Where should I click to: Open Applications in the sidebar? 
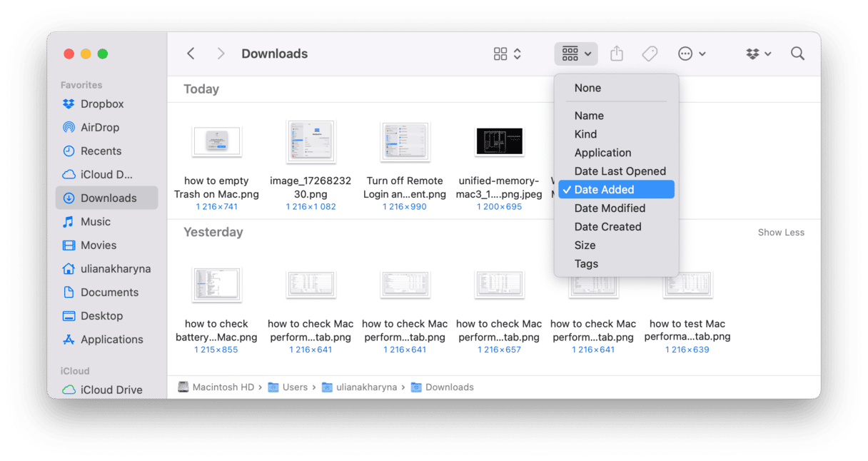click(x=106, y=339)
